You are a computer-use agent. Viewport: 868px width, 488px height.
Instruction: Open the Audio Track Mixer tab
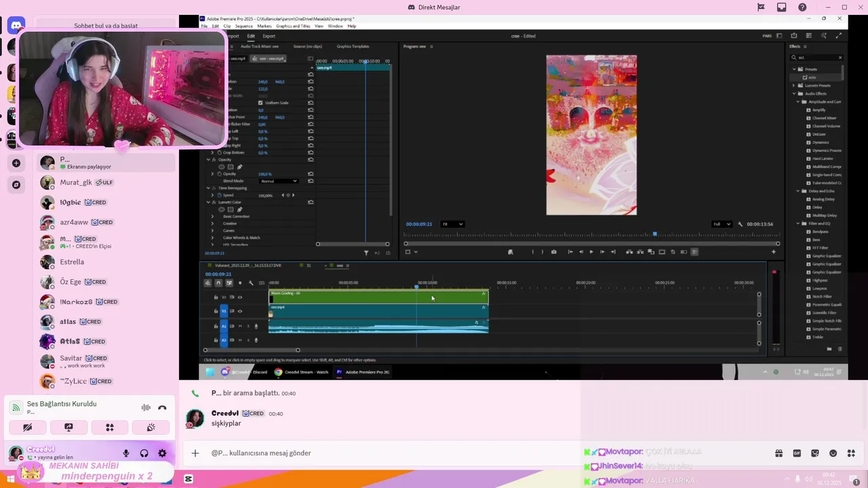(261, 47)
